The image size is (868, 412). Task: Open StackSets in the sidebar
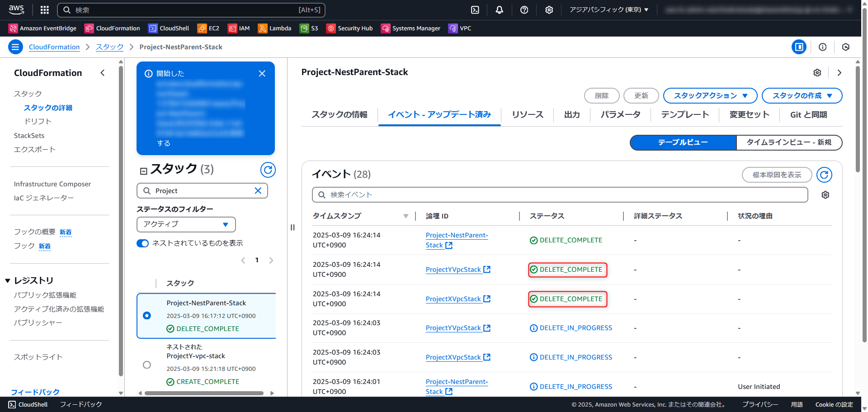(x=29, y=135)
